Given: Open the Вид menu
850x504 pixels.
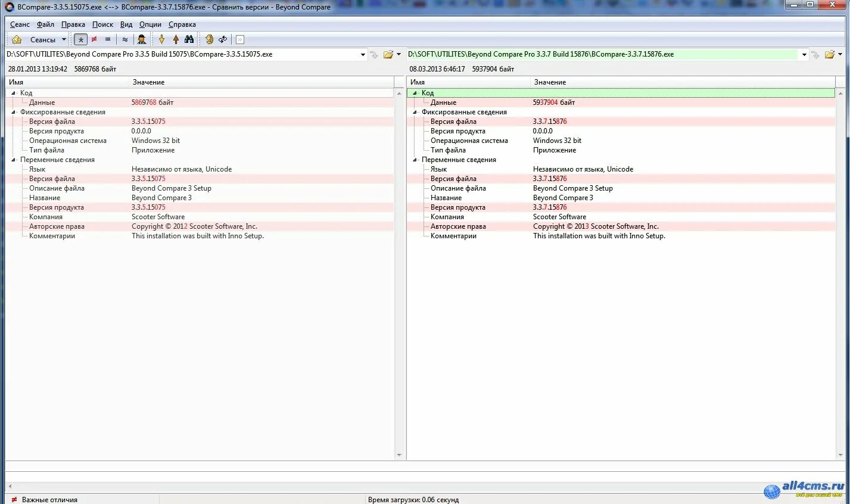Looking at the screenshot, I should (126, 24).
